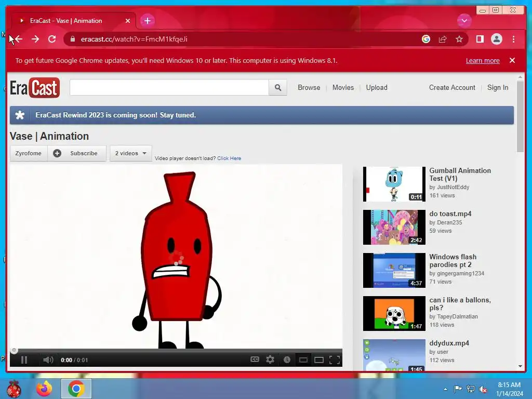Toggle closed captions
This screenshot has height=399, width=532.
point(255,360)
